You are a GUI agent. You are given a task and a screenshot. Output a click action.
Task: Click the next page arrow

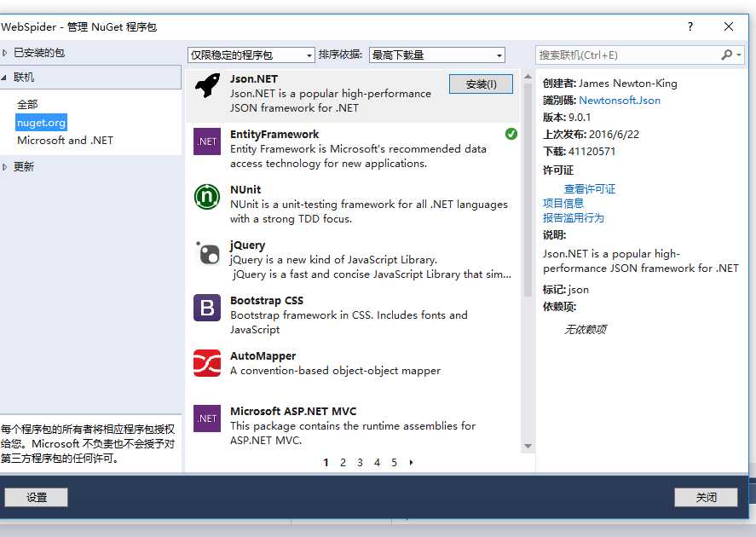pos(412,463)
